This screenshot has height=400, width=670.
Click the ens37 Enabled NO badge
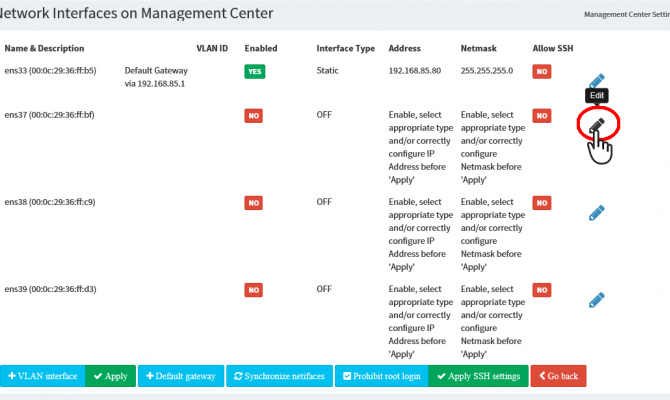coord(254,116)
